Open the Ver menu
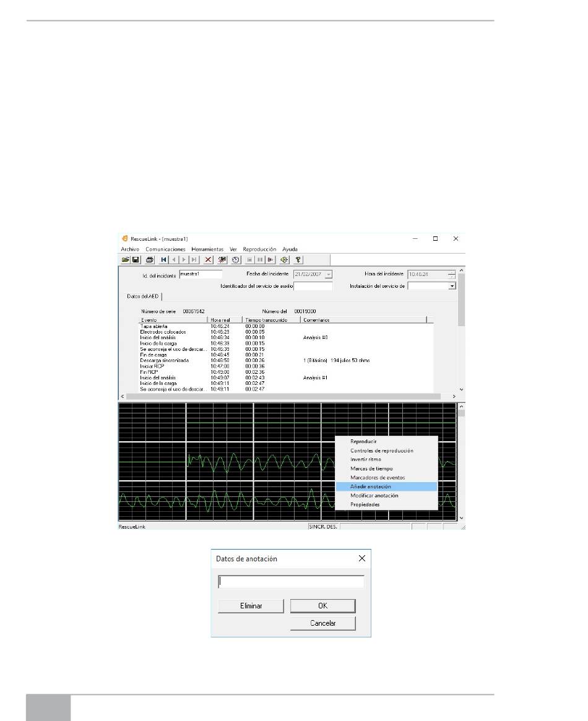 point(233,249)
